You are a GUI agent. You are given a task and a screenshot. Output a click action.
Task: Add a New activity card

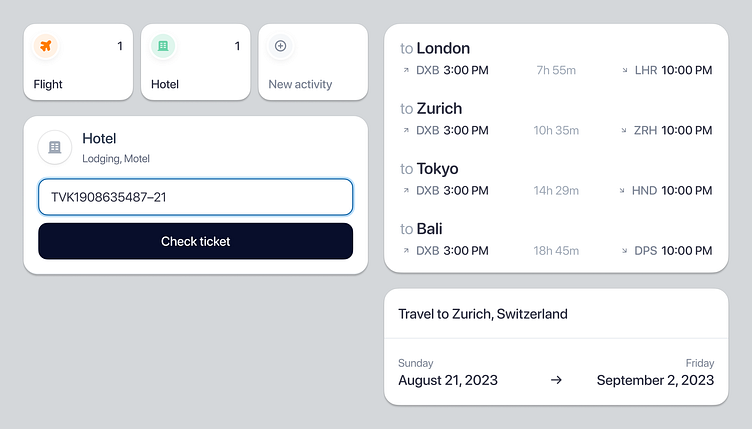coord(313,62)
